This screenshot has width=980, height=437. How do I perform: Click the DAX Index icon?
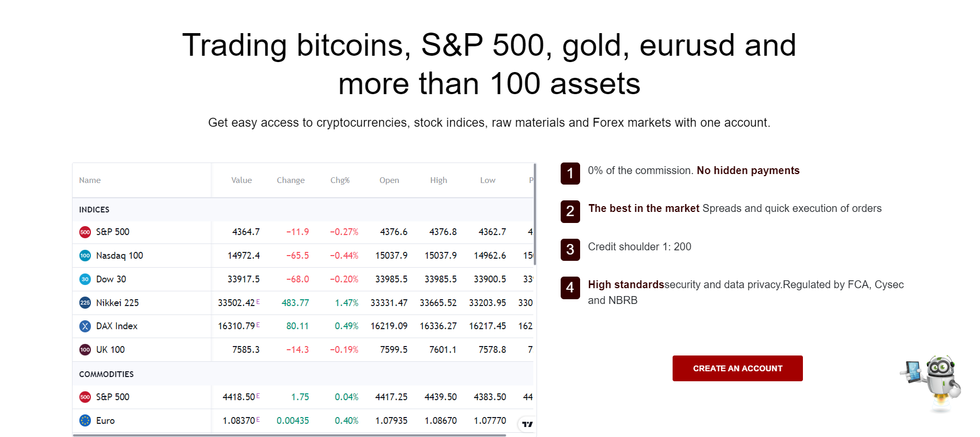click(x=85, y=326)
